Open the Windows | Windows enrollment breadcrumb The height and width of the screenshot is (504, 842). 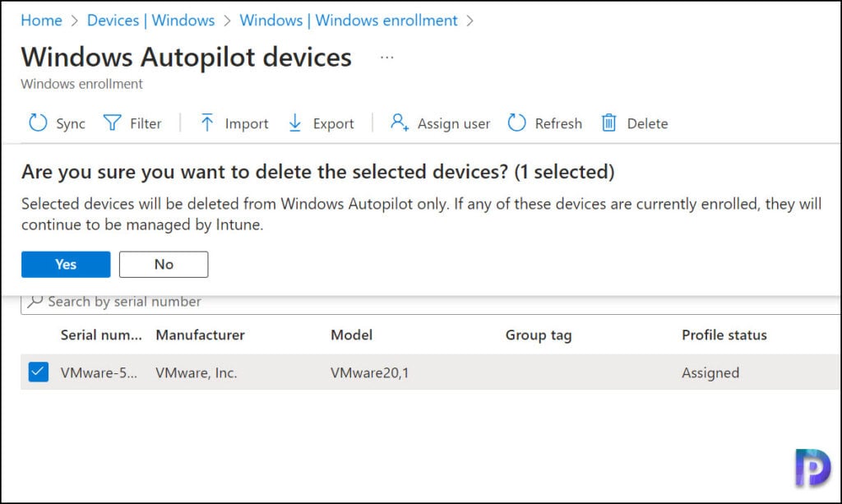click(x=349, y=21)
